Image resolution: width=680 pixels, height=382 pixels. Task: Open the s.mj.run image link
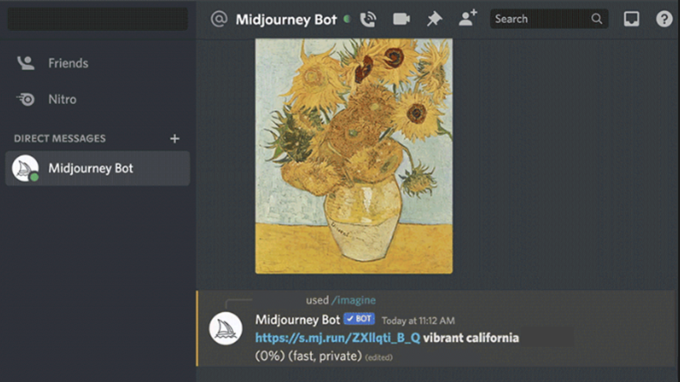pos(337,338)
